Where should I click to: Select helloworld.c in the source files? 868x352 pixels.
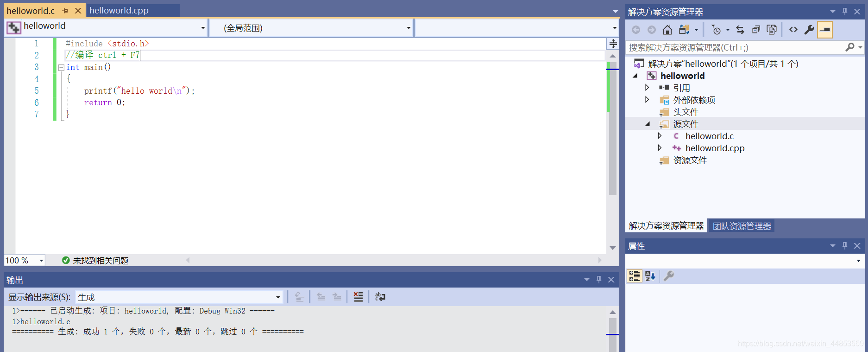[710, 136]
